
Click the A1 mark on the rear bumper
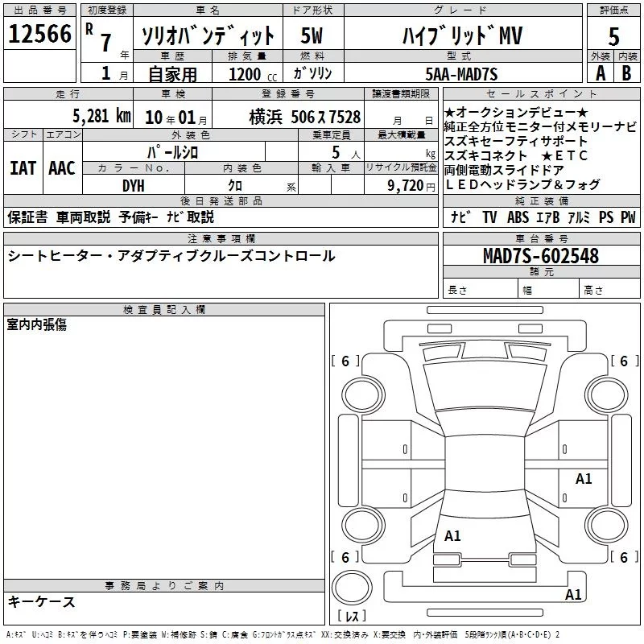coord(573,594)
